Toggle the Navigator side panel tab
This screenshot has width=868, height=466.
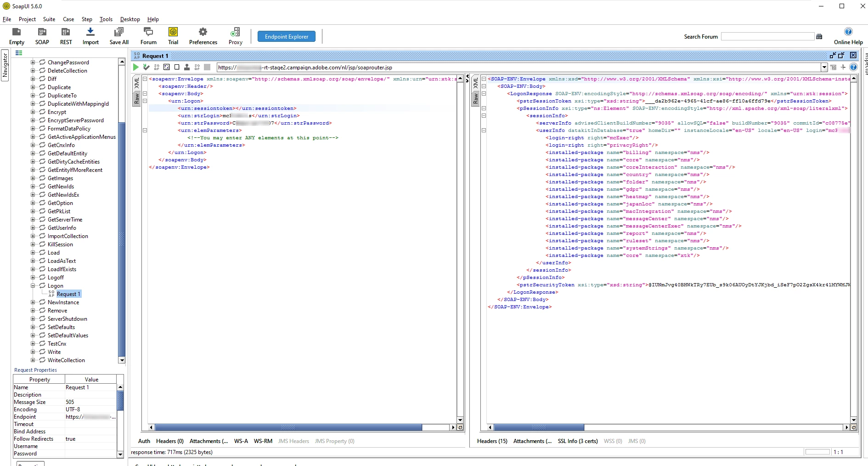(5, 65)
